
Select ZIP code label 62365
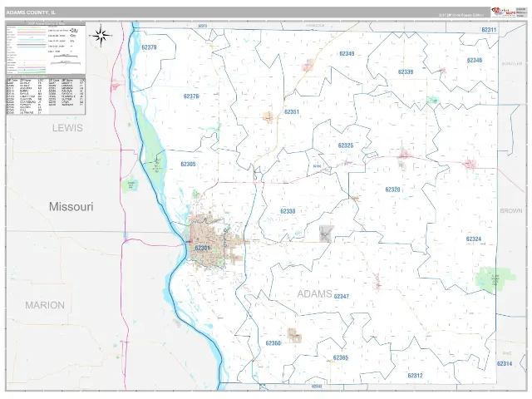click(341, 357)
